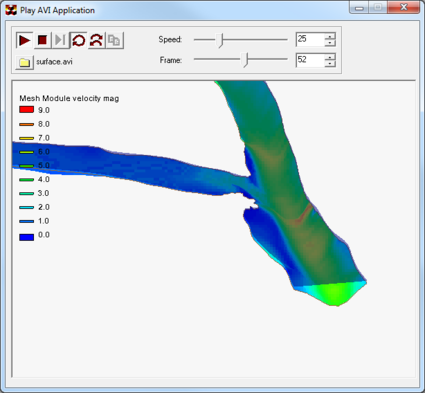Click the application icon in the title bar

tap(11, 10)
